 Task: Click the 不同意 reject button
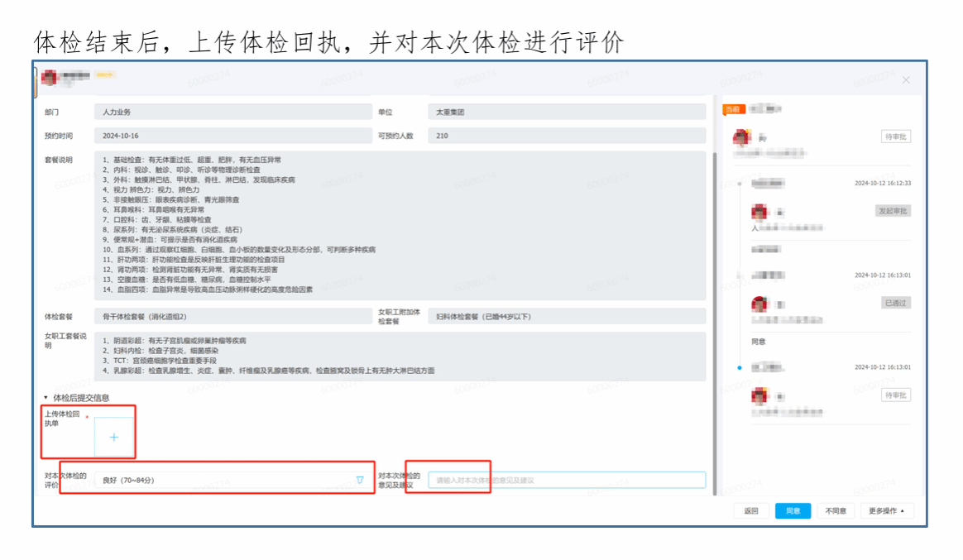[x=836, y=511]
